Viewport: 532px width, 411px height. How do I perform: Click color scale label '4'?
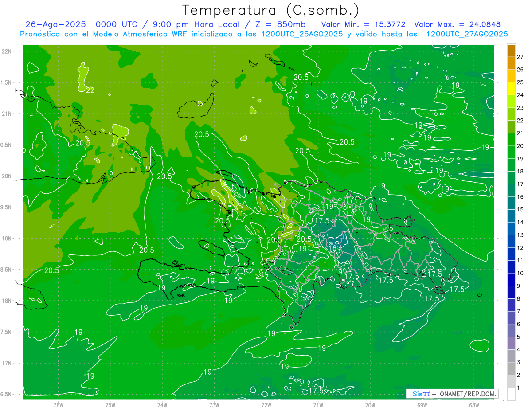pos(519,350)
